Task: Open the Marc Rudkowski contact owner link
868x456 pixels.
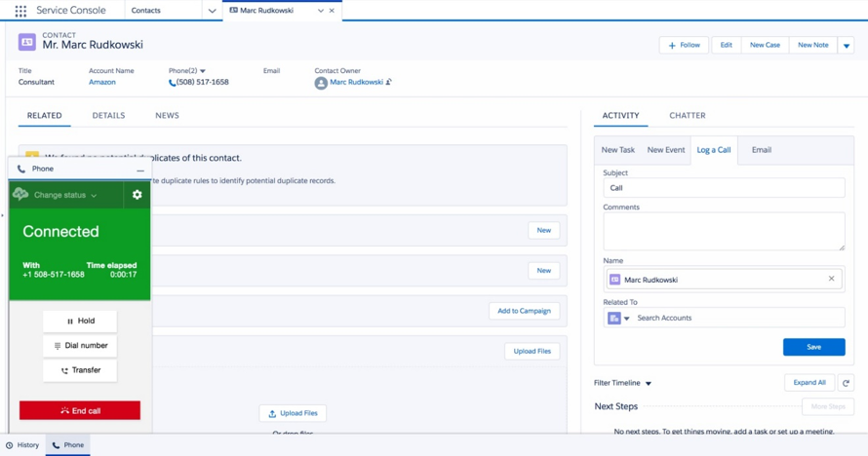Action: [357, 82]
